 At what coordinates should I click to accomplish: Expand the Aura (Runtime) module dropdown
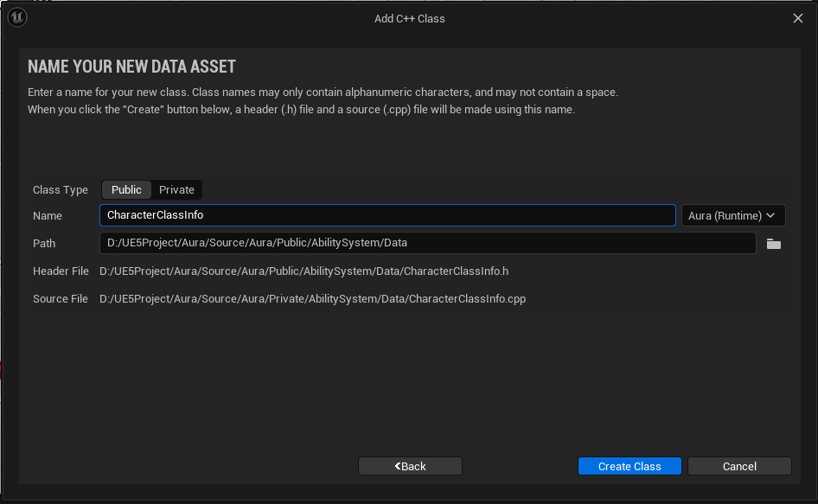[732, 215]
